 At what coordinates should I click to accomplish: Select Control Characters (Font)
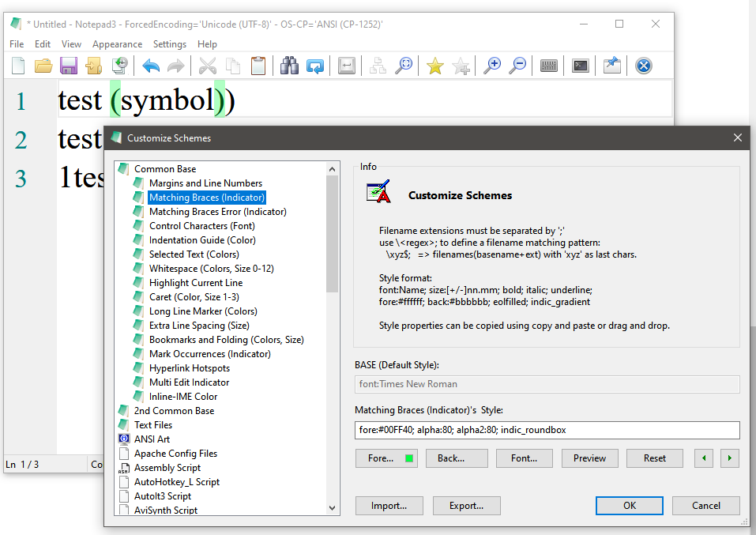coord(202,226)
